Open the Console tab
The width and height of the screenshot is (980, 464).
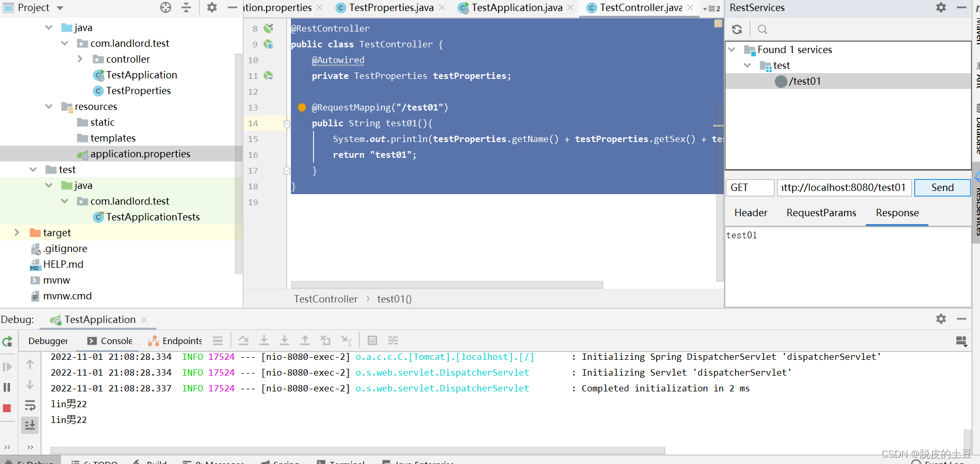click(x=110, y=341)
